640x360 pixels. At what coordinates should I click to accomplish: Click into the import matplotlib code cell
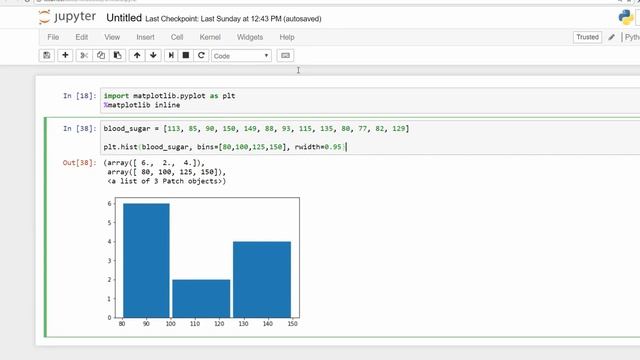(370, 100)
